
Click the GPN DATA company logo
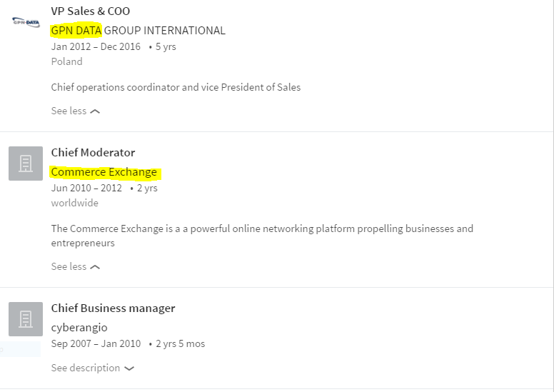(26, 22)
